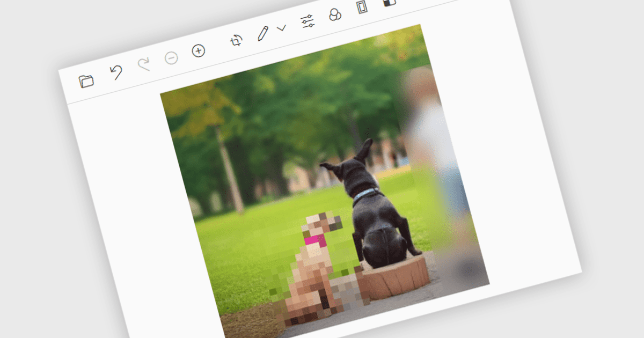Viewport: 644px width, 338px height.
Task: Open the color filters tool
Action: 335,14
